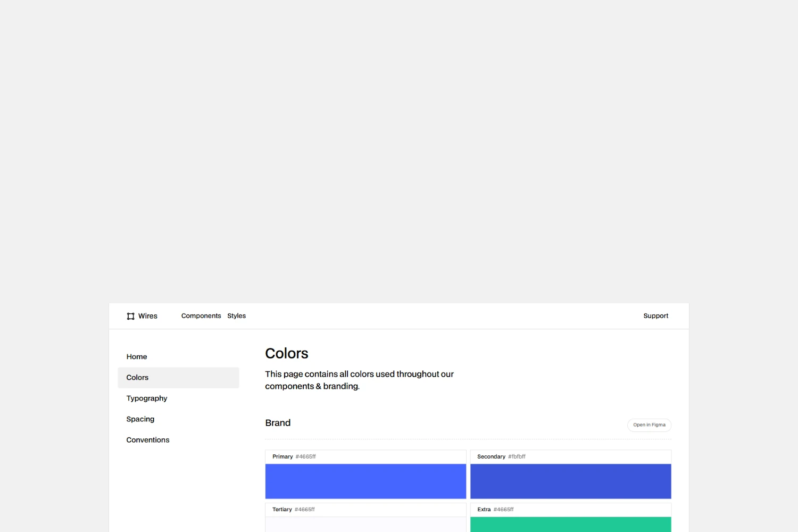Open the Styles navigation item
The height and width of the screenshot is (532, 798).
[236, 315]
